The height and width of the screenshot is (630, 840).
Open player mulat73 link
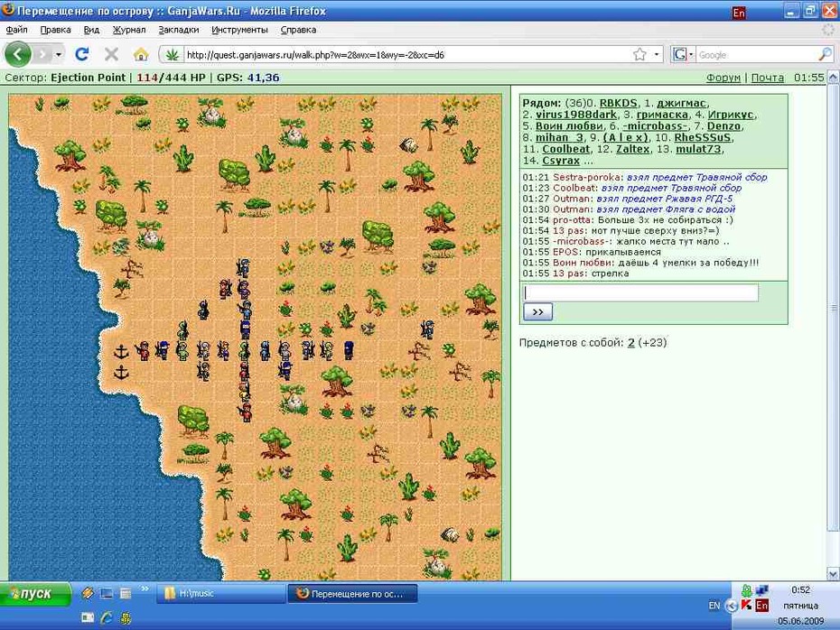tap(698, 149)
